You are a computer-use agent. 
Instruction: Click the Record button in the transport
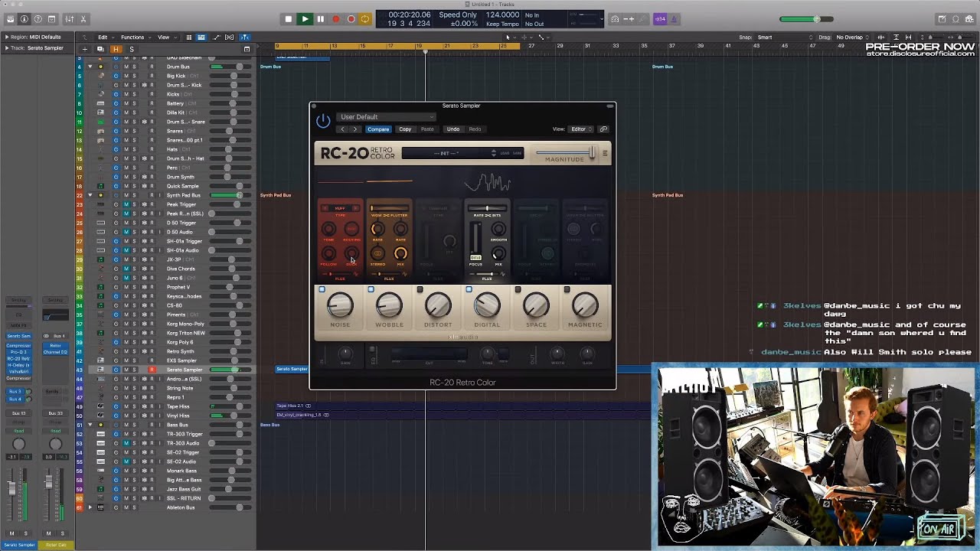click(335, 19)
